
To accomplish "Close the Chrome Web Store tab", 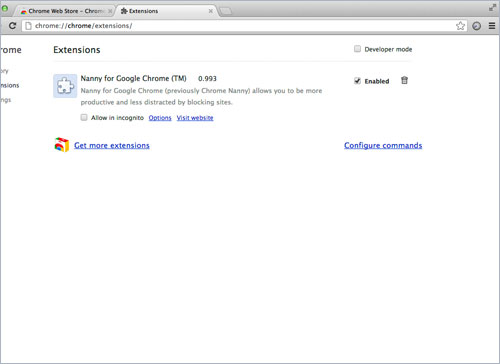I will [x=110, y=11].
